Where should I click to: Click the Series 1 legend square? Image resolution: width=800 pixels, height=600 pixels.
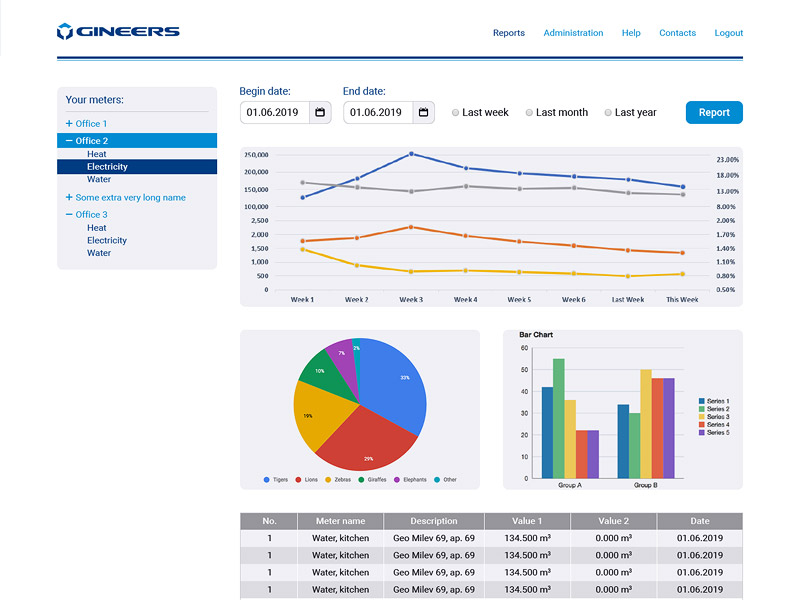click(702, 401)
